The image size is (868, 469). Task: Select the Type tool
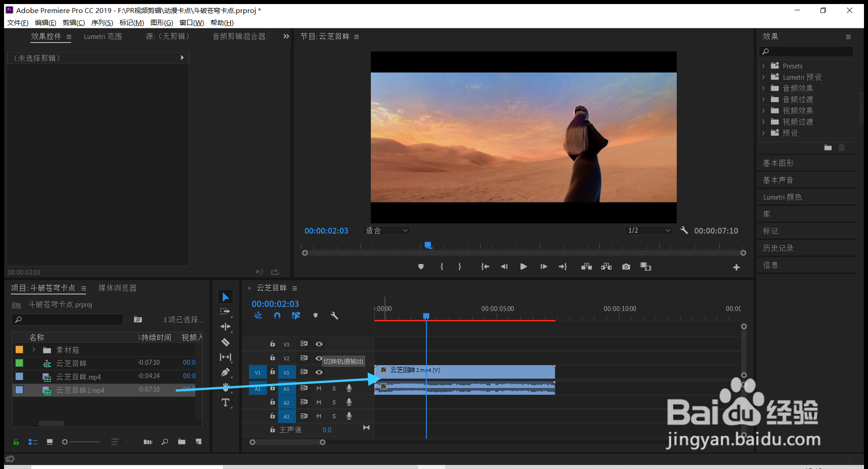coord(225,402)
